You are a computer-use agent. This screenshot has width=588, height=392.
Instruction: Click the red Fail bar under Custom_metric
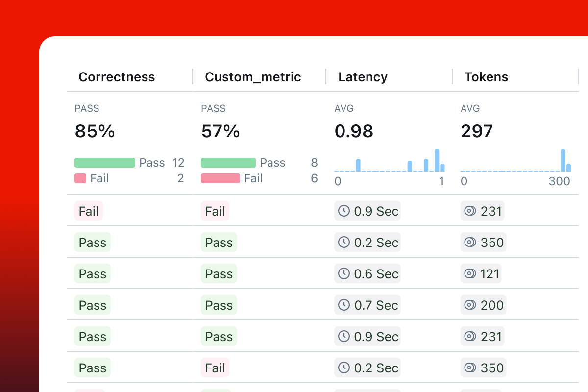[x=220, y=178]
